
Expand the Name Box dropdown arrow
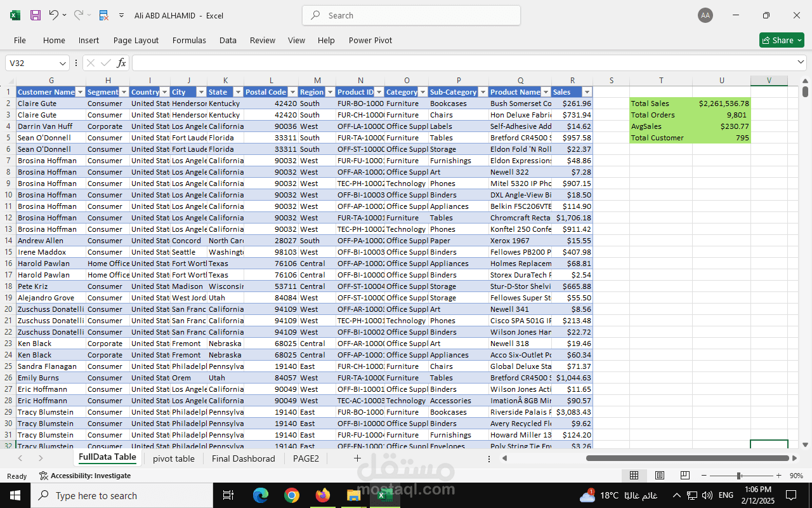click(63, 63)
